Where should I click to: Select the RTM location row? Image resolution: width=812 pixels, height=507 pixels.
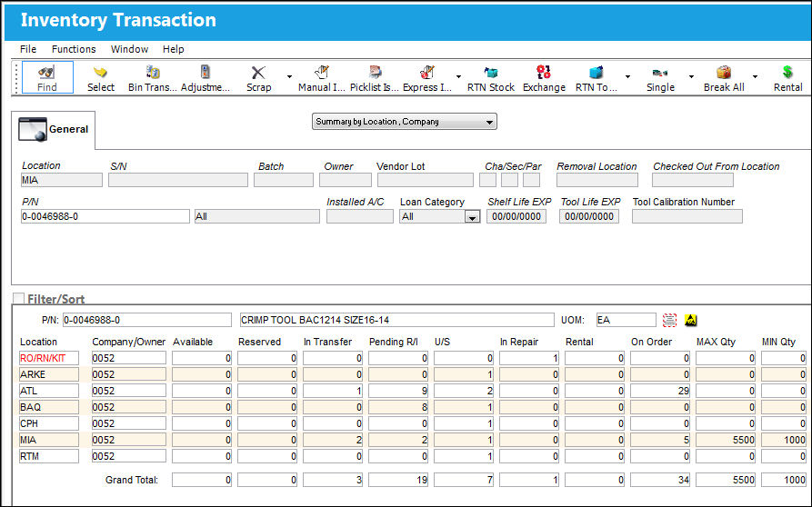(x=413, y=456)
